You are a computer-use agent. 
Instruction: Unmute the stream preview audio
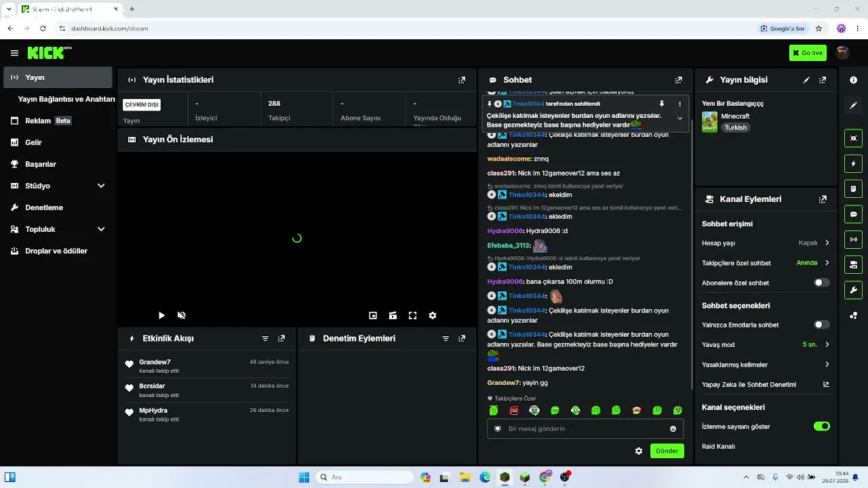coord(182,315)
